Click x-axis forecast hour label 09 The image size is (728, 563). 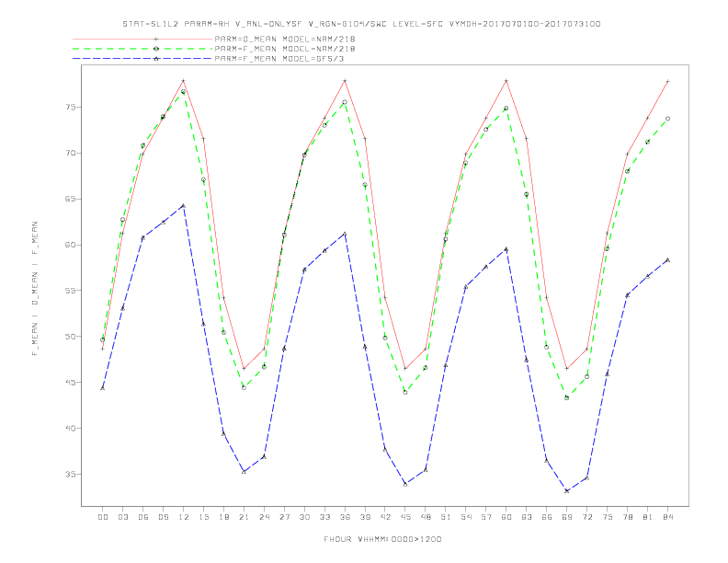pos(163,517)
